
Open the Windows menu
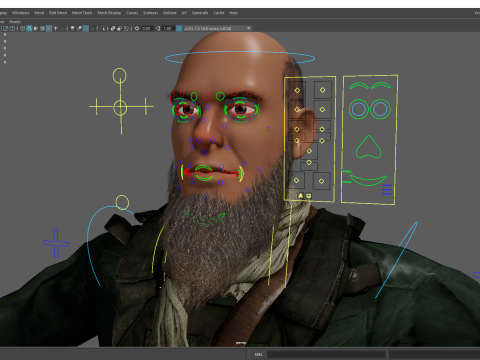point(21,13)
